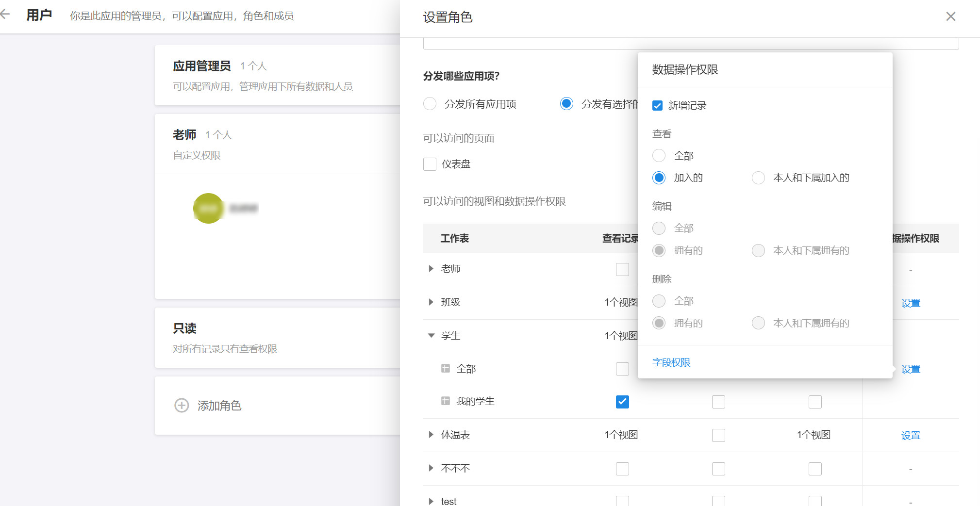Select the 分发所有应用项 option
The image size is (980, 506).
430,103
